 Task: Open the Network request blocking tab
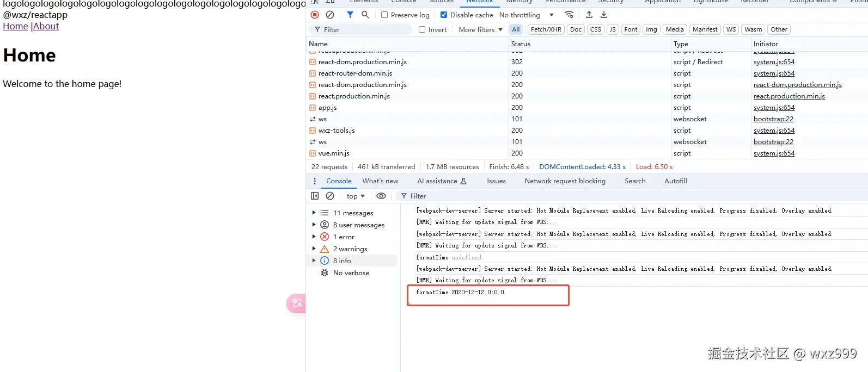tap(565, 181)
